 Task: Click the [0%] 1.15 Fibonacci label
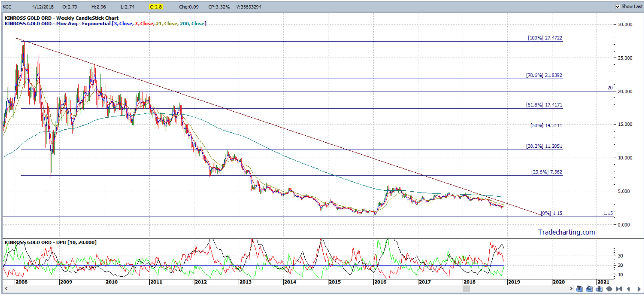pyautogui.click(x=551, y=213)
